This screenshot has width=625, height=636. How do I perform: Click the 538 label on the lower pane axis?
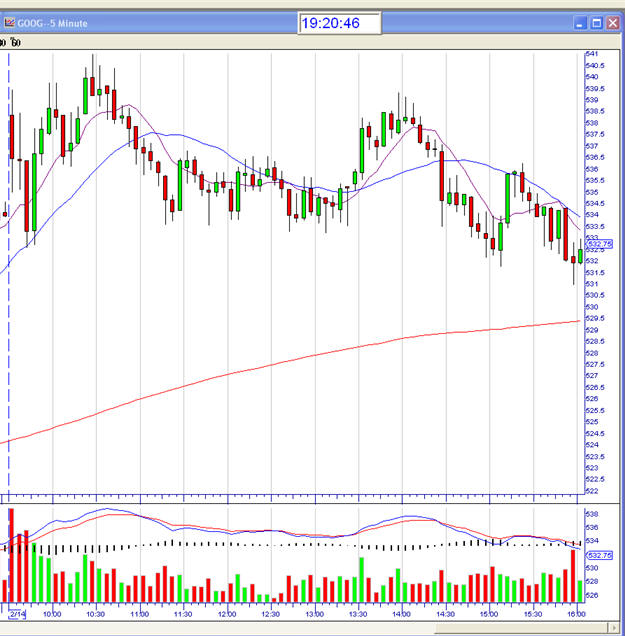[592, 514]
